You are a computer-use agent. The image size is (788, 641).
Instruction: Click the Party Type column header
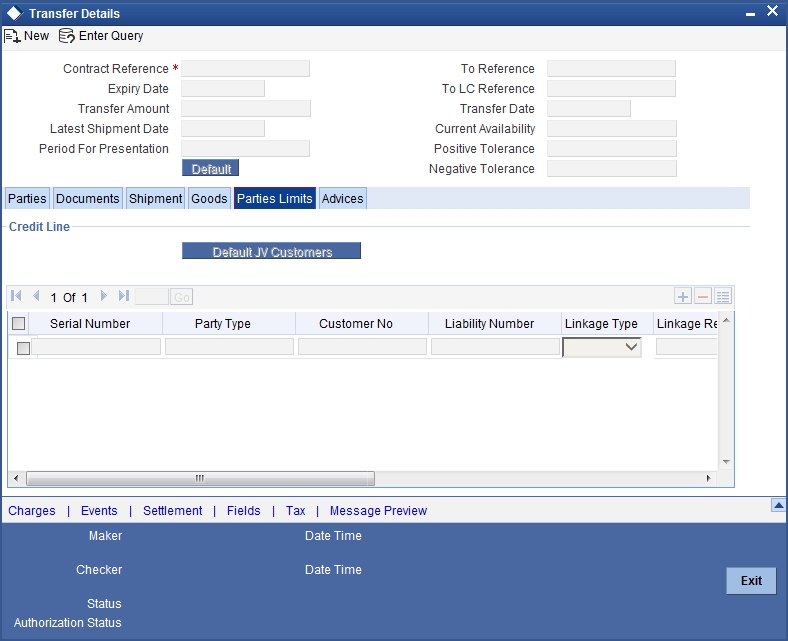click(x=223, y=324)
